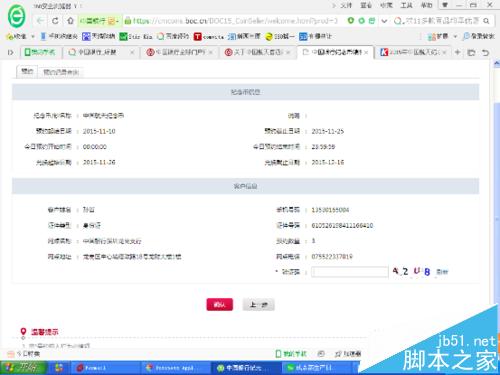Open the skin shirt icon near menus
This screenshot has width=500, height=375.
click(x=445, y=5)
